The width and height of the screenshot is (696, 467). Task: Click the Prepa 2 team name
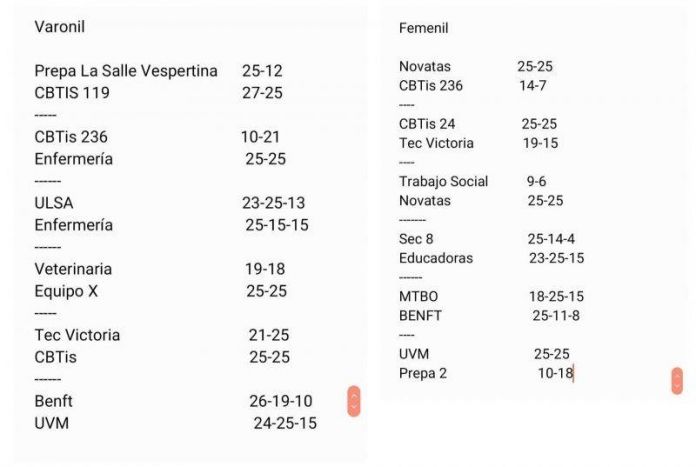[423, 373]
